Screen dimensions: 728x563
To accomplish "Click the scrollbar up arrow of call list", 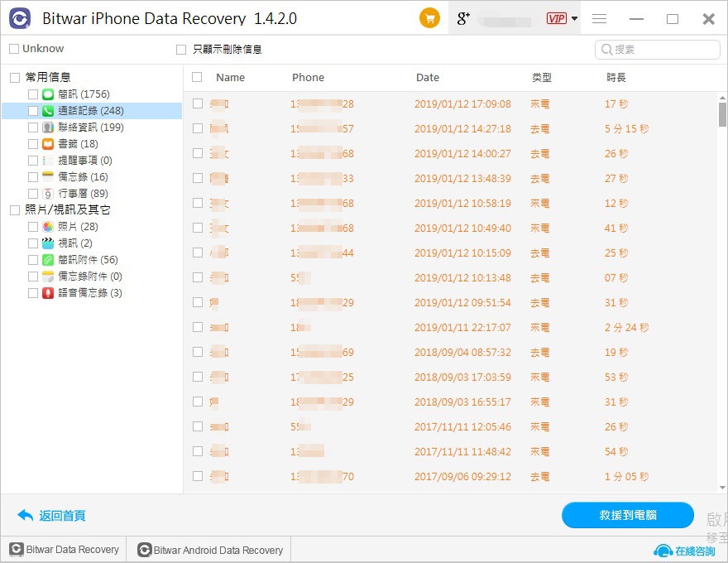I will (722, 98).
